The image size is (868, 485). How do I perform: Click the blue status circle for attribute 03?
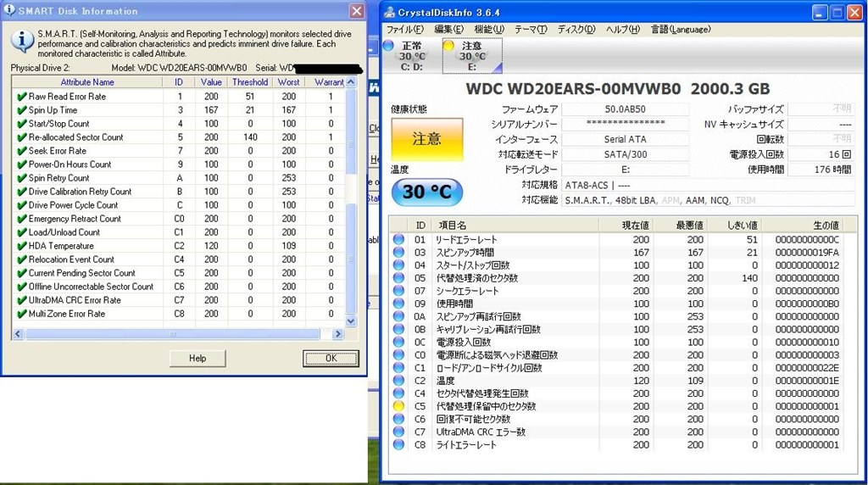pos(398,253)
